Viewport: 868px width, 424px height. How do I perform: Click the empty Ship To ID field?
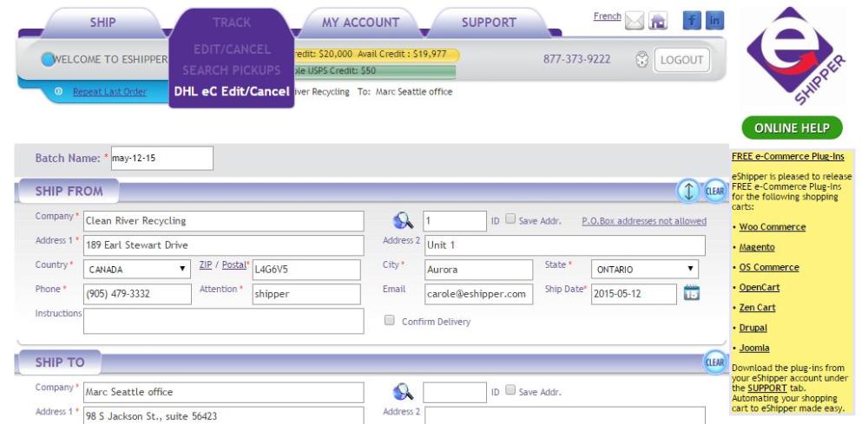point(455,392)
